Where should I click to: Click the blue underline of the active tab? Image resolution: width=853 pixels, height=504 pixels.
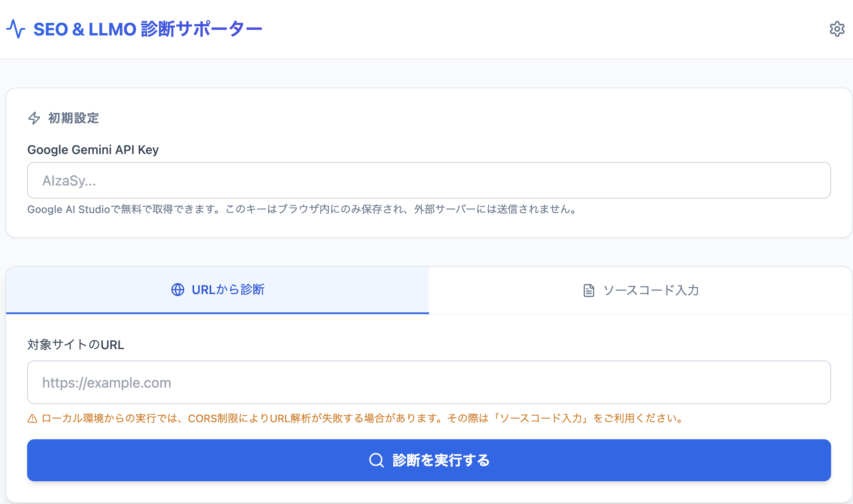tap(217, 312)
